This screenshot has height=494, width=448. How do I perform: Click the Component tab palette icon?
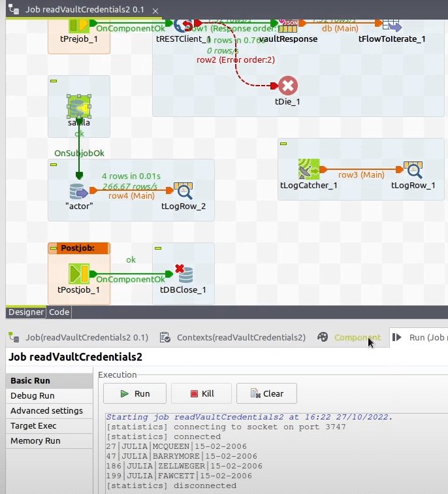[323, 337]
